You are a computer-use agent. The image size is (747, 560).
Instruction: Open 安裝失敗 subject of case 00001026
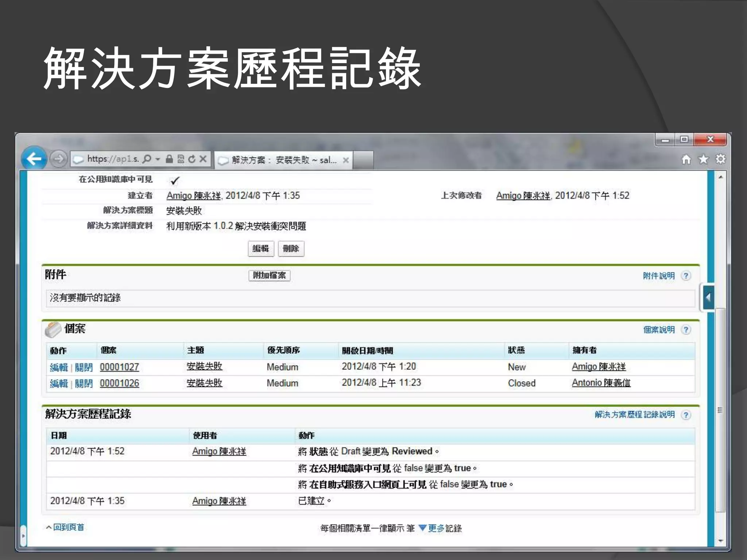pyautogui.click(x=204, y=383)
